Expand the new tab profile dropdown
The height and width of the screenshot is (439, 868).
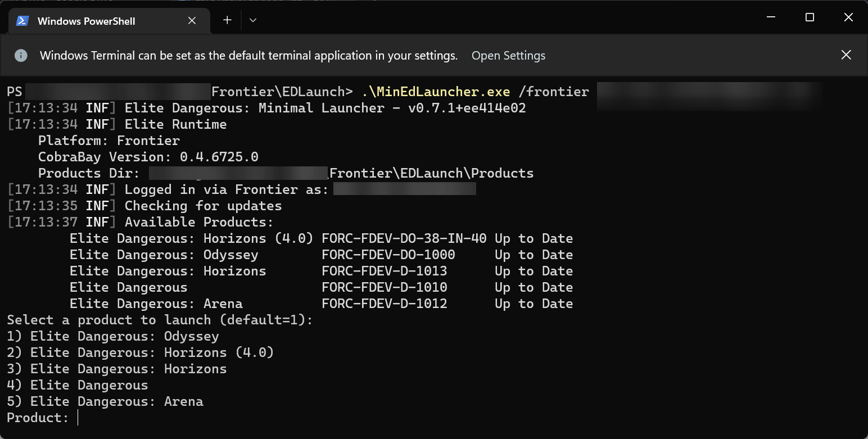[x=253, y=20]
